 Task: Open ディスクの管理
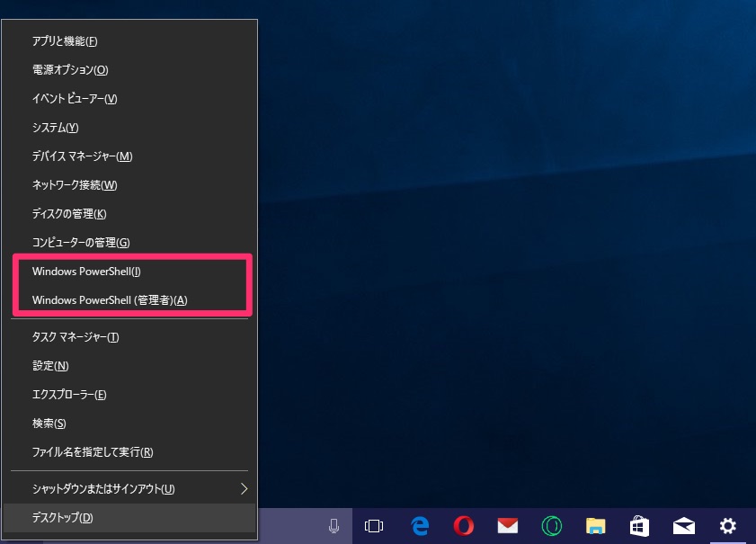tap(129, 214)
